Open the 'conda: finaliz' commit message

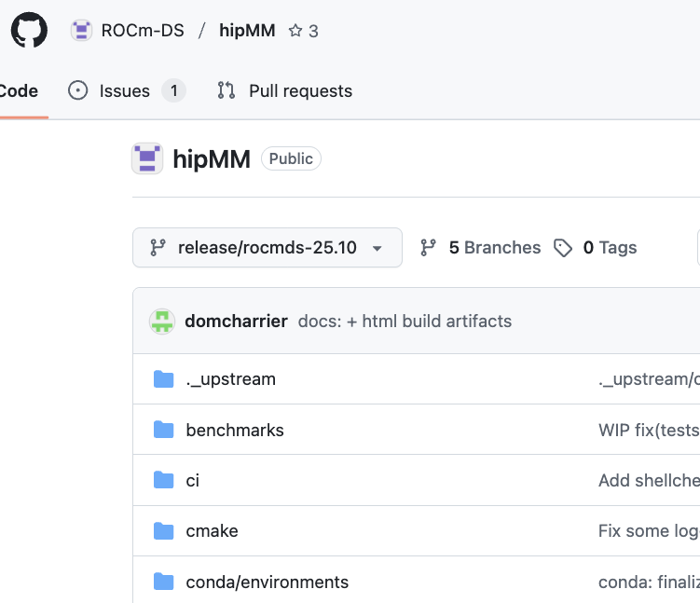point(649,582)
